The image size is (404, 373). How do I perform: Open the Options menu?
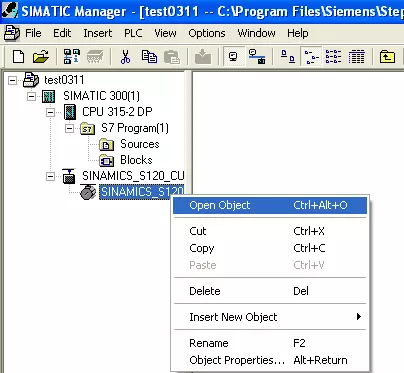point(207,33)
